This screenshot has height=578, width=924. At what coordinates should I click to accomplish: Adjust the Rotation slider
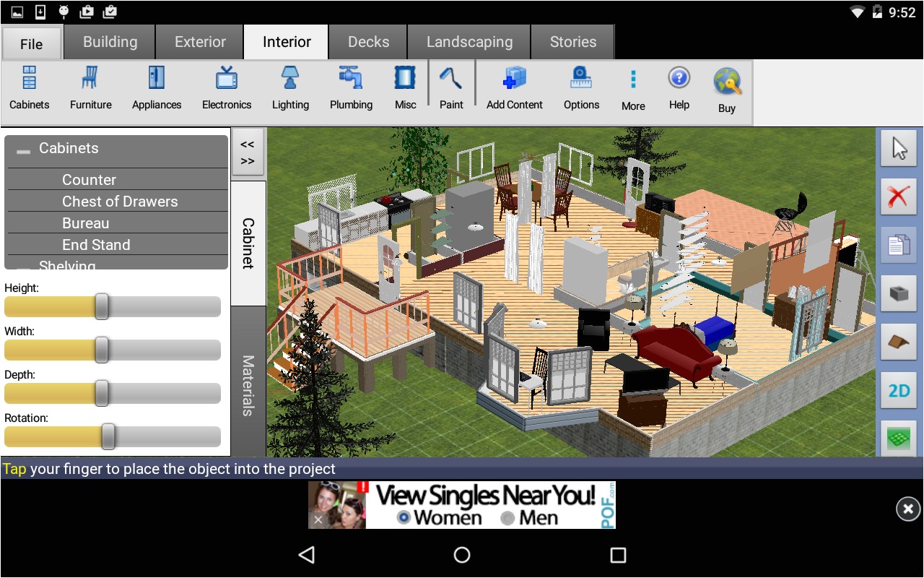[x=107, y=436]
